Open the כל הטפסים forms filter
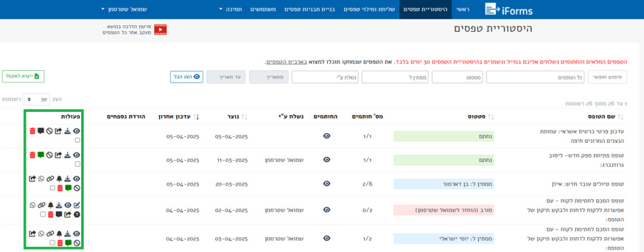The width and height of the screenshot is (644, 252). coord(536,77)
